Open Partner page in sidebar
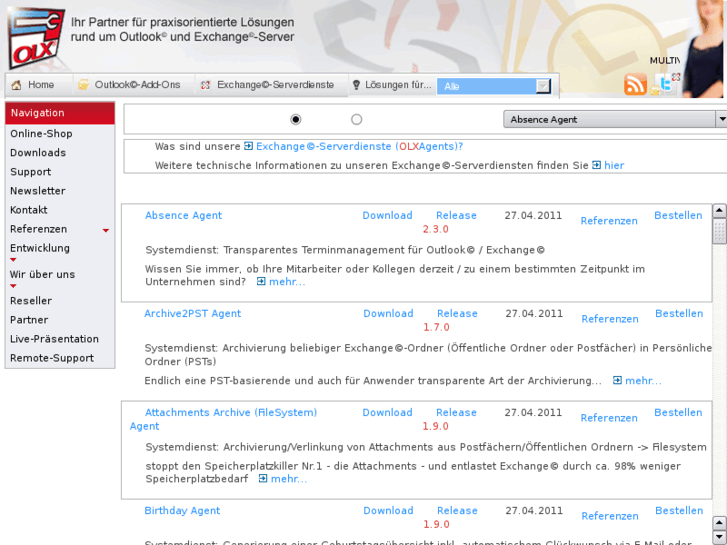 tap(29, 320)
